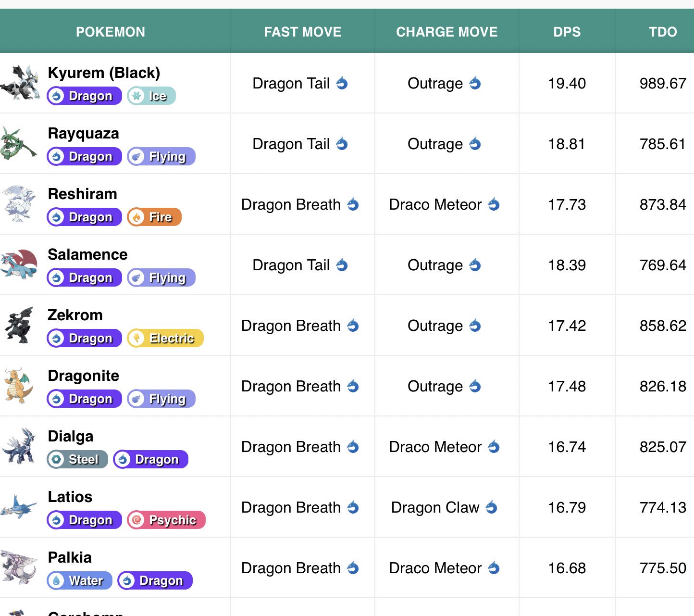Screen dimensions: 694x616
Task: Sort table by FAST MOVE column header
Action: pyautogui.click(x=303, y=32)
